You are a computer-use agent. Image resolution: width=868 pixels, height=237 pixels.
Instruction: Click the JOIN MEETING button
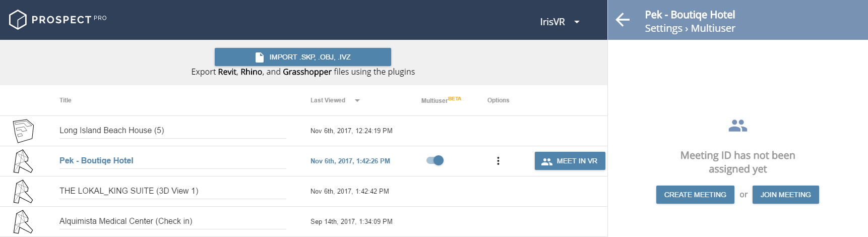click(x=786, y=195)
